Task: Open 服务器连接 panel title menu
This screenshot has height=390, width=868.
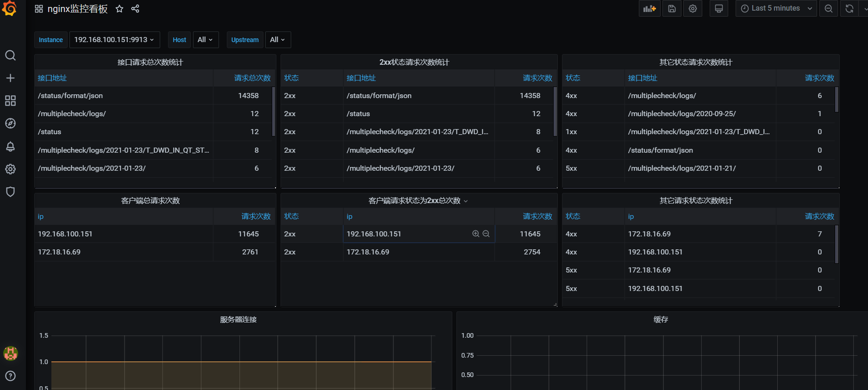Action: click(238, 320)
